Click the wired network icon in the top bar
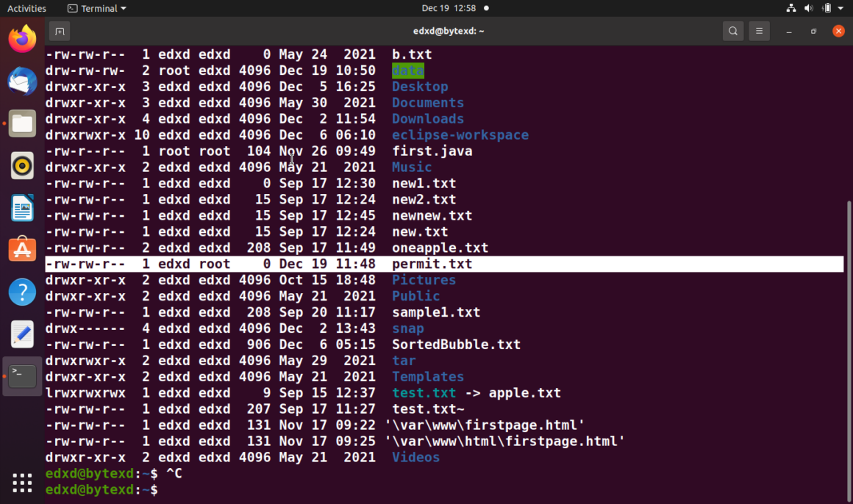Screen dimensions: 853x504 click(x=790, y=8)
